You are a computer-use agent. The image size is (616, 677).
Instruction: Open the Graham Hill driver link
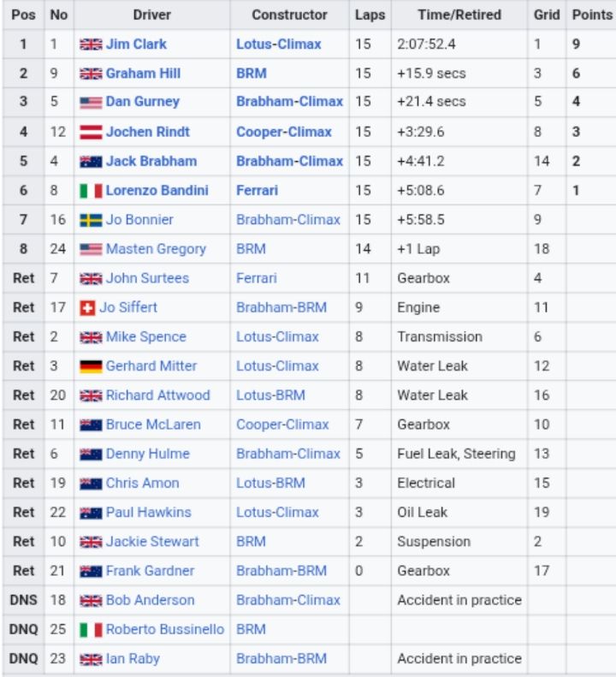coord(144,74)
